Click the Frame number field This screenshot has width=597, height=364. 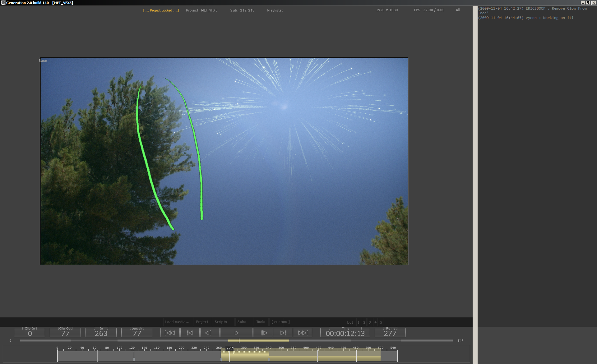pos(390,333)
